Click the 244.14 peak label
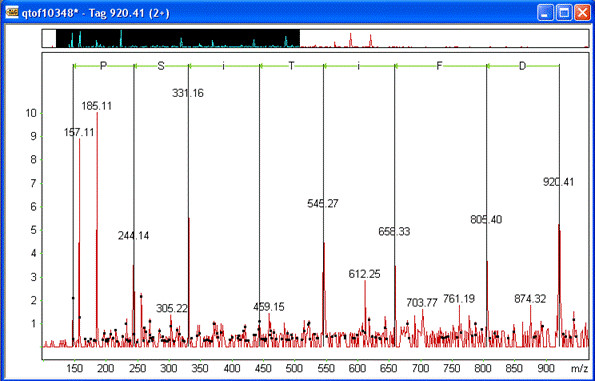Screen dimensions: 595x381 click(134, 236)
